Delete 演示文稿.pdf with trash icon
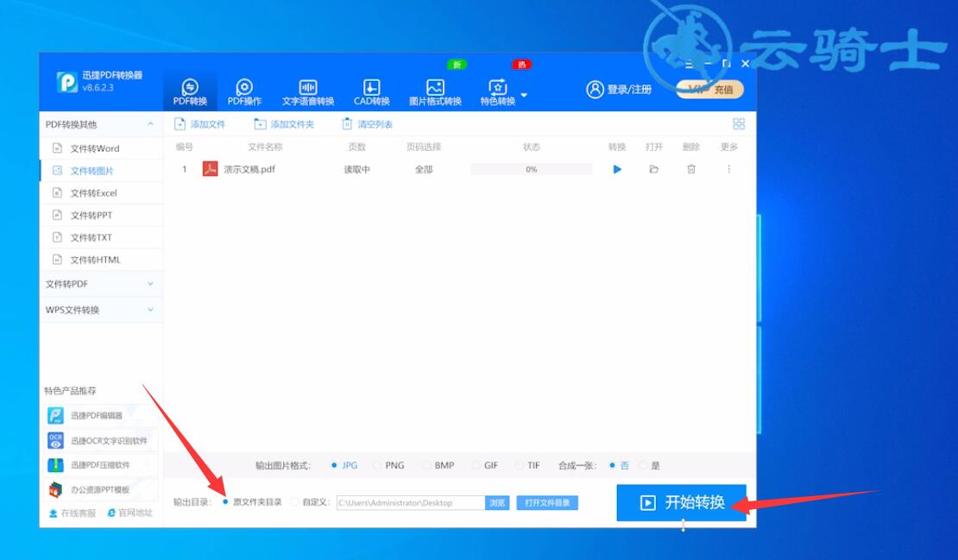 click(691, 169)
